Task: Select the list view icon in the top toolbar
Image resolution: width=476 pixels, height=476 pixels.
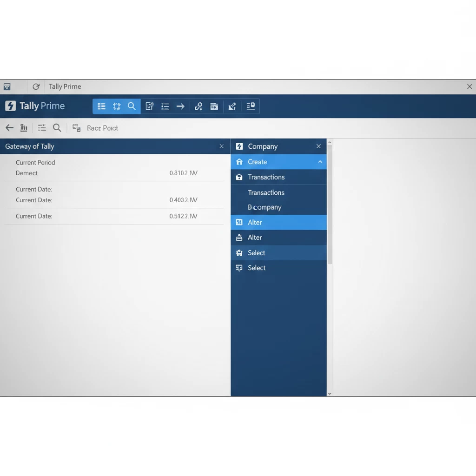Action: pyautogui.click(x=101, y=106)
